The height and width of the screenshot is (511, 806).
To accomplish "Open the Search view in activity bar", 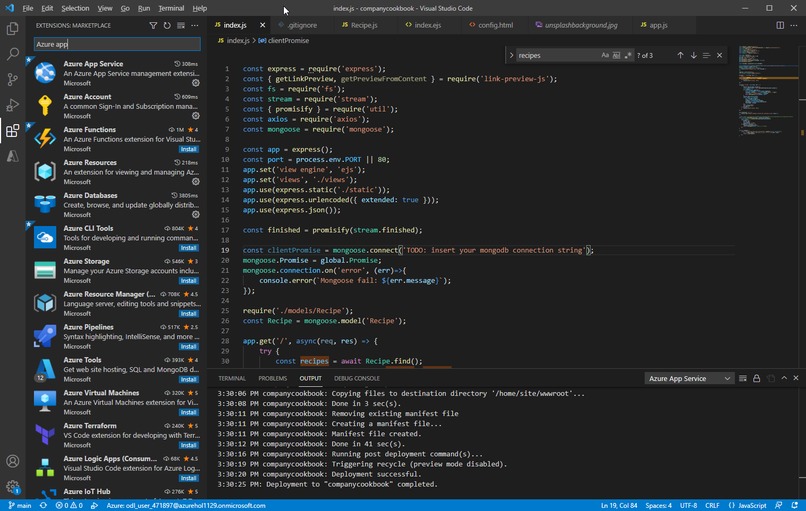I will (x=12, y=53).
